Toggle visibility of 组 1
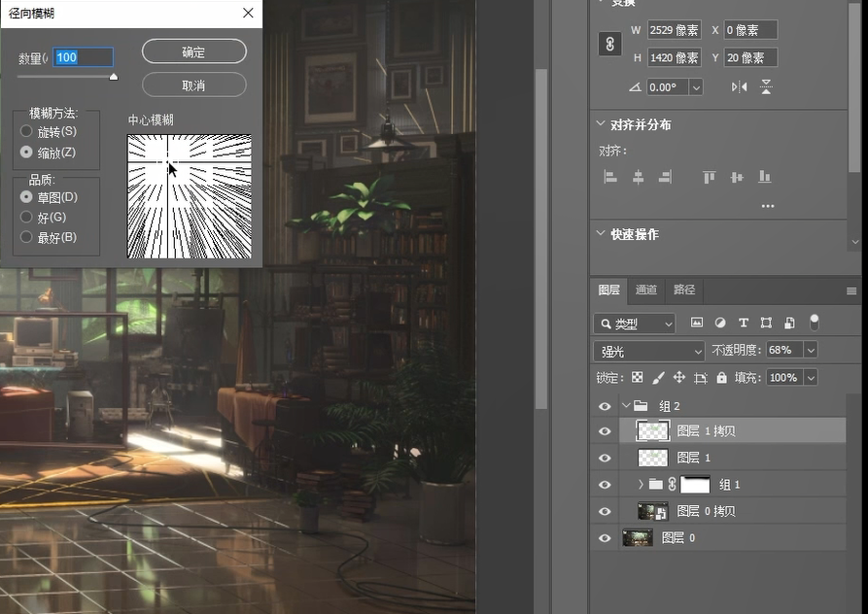This screenshot has height=614, width=868. (605, 485)
